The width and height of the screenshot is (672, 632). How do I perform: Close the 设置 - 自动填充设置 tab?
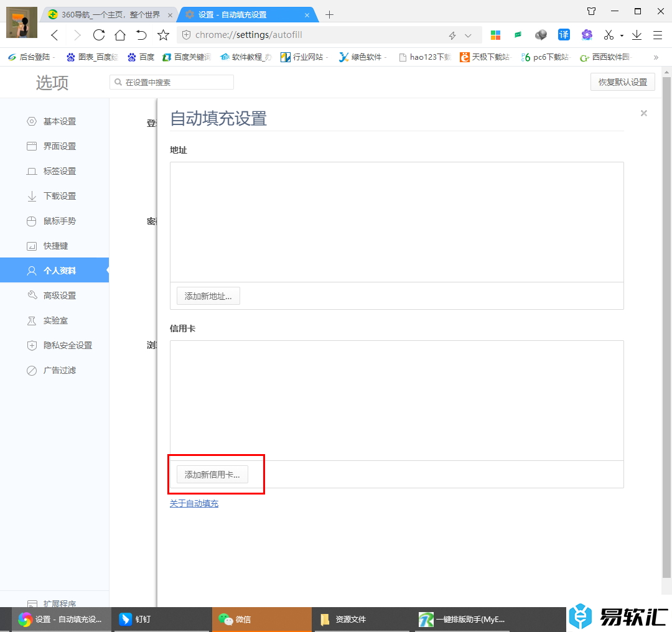click(x=307, y=15)
